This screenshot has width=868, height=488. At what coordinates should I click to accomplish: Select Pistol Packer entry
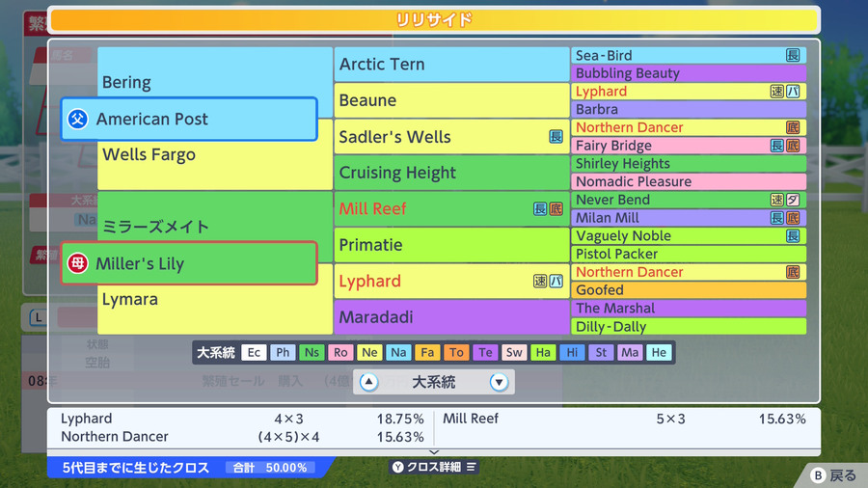click(x=689, y=254)
